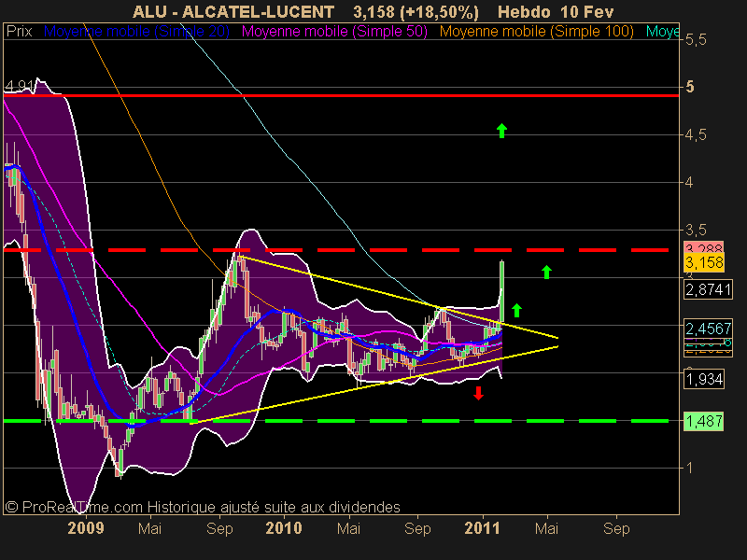This screenshot has height=560, width=747.
Task: Click the 2011 time axis label
Action: (482, 528)
